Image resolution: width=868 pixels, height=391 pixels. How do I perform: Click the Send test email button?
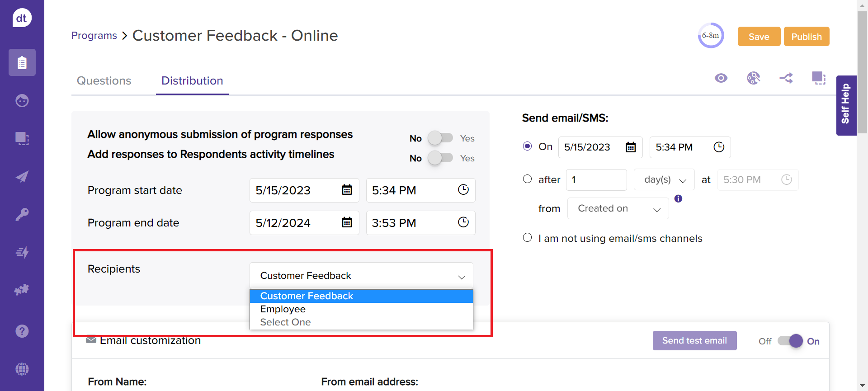click(694, 341)
